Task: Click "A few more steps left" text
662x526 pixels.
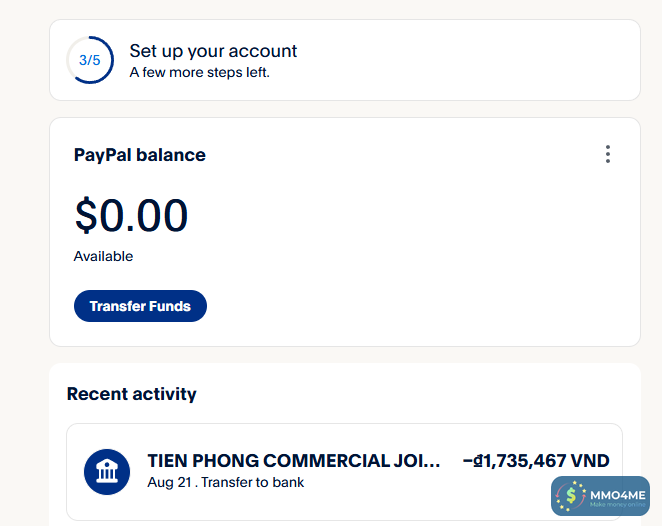Action: pos(199,72)
